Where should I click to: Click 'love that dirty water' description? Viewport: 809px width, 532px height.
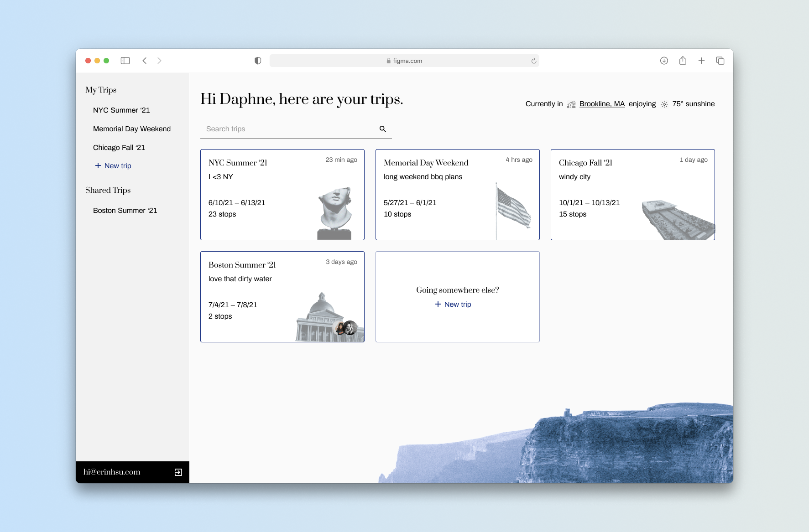tap(240, 279)
